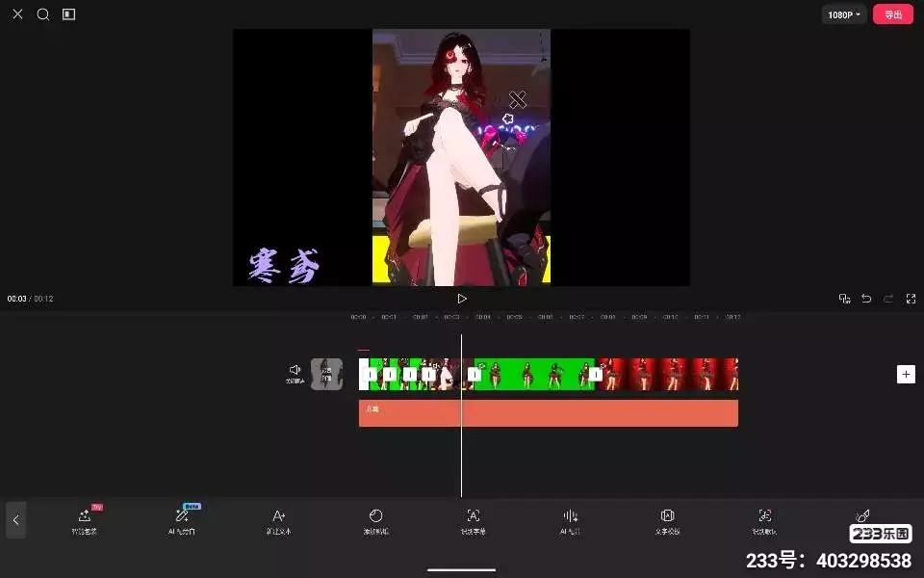Click the red 导出 export button
Image resolution: width=924 pixels, height=578 pixels.
(x=893, y=14)
